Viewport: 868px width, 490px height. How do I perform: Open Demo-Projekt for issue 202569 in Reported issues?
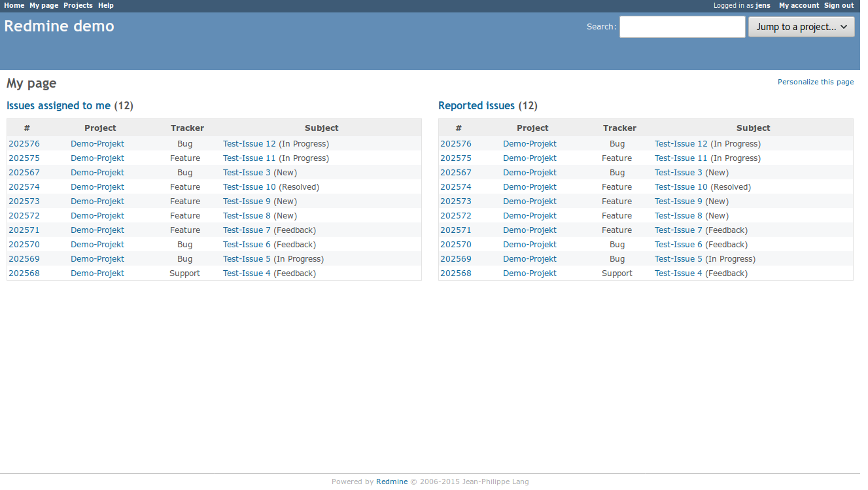point(530,259)
